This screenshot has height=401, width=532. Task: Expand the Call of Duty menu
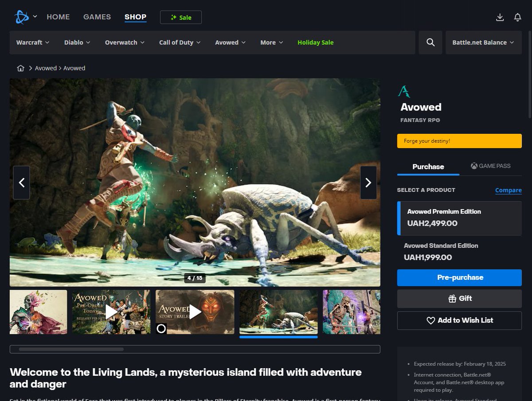point(180,43)
